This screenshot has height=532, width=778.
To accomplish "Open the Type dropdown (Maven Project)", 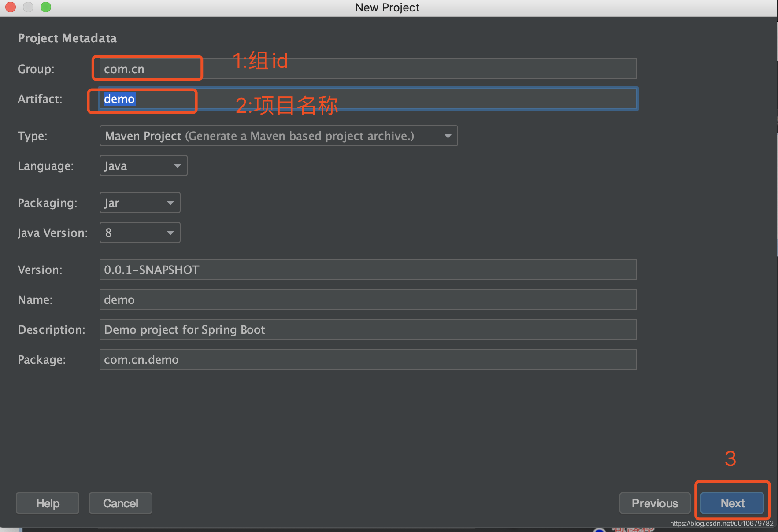I will [x=278, y=136].
